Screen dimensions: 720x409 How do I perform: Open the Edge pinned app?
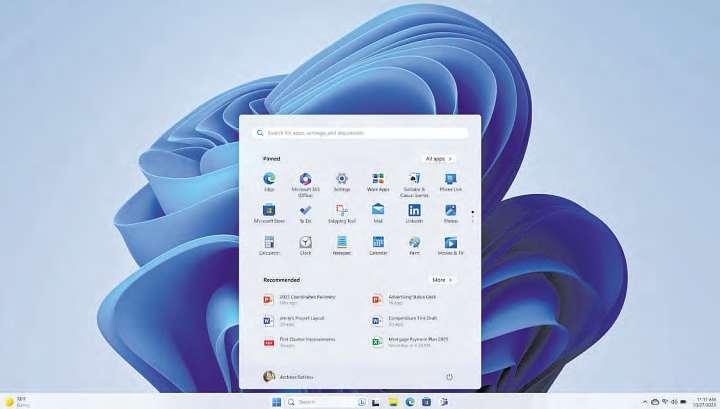coord(269,182)
